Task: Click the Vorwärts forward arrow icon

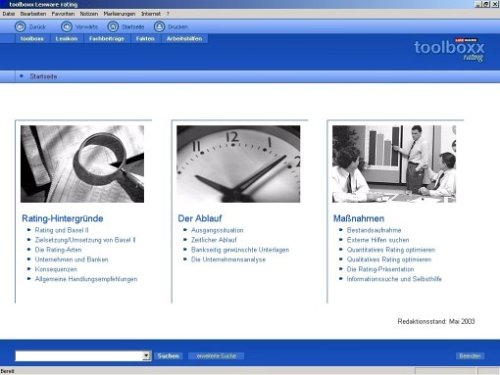Action: tap(67, 27)
